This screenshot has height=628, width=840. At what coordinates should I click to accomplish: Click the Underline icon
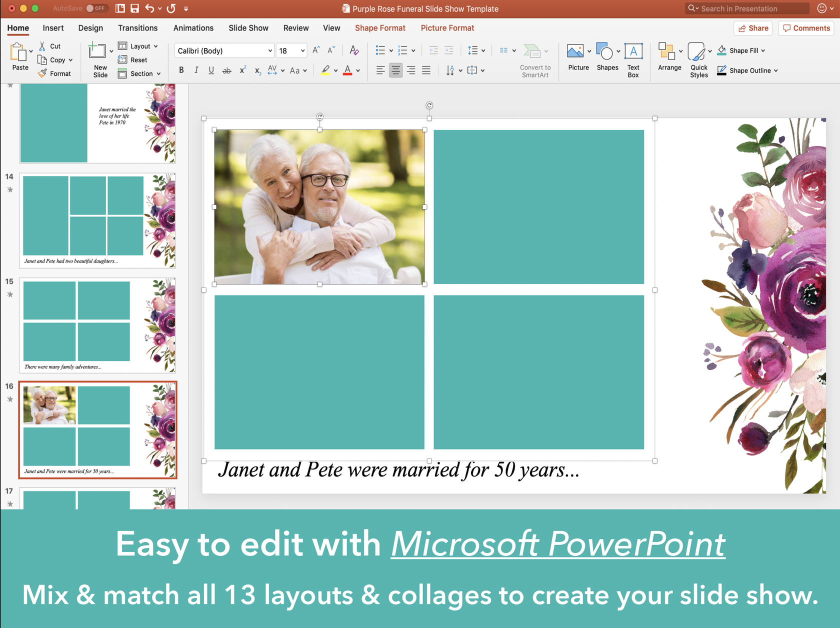coord(211,70)
